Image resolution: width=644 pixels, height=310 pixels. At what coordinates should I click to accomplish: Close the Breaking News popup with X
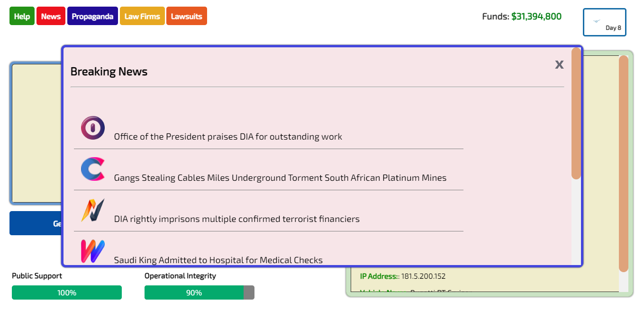click(559, 64)
